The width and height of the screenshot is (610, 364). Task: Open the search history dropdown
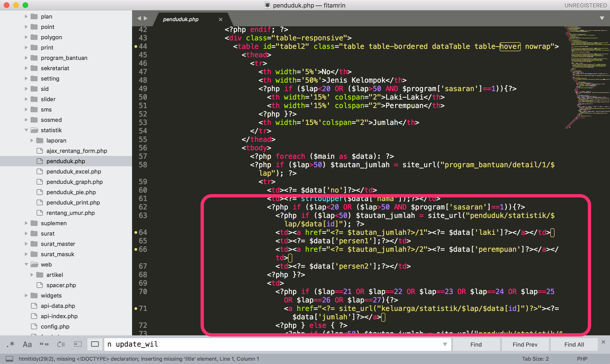click(445, 344)
